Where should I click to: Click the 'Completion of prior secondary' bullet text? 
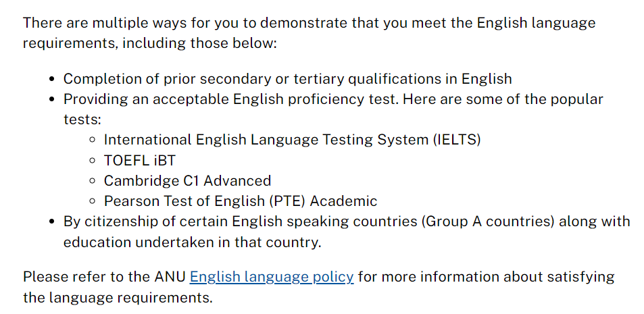point(287,79)
